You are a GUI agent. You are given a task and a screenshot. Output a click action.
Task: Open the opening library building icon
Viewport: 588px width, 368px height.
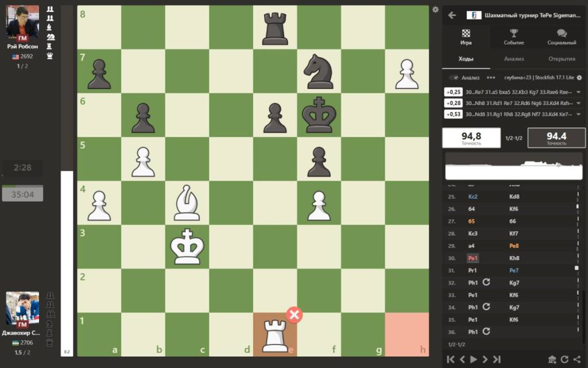(552, 359)
